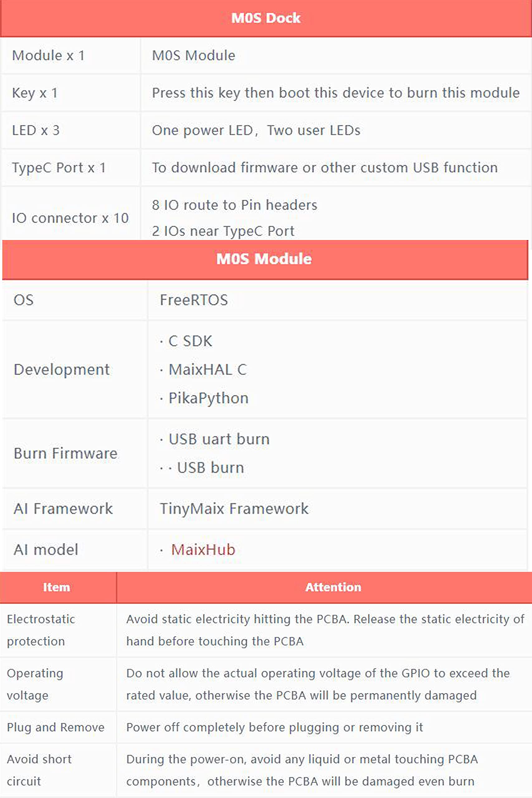Click the Item column header
The width and height of the screenshot is (532, 798).
pos(58,587)
